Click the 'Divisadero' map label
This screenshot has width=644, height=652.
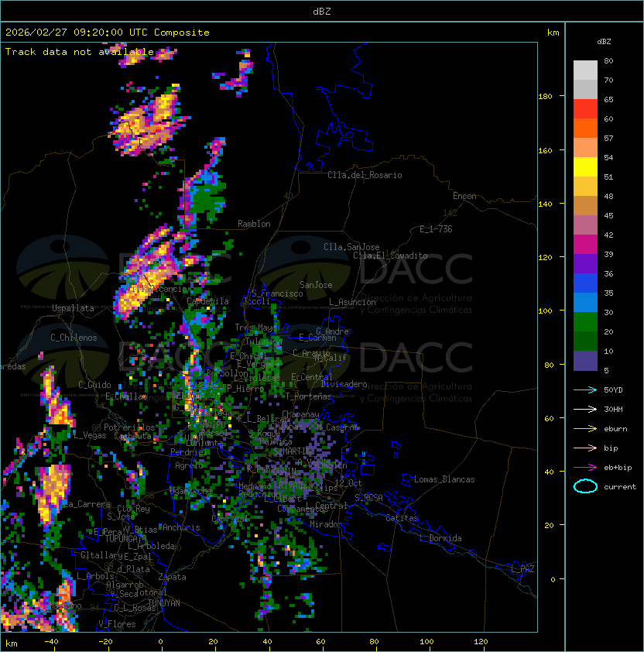tap(344, 384)
